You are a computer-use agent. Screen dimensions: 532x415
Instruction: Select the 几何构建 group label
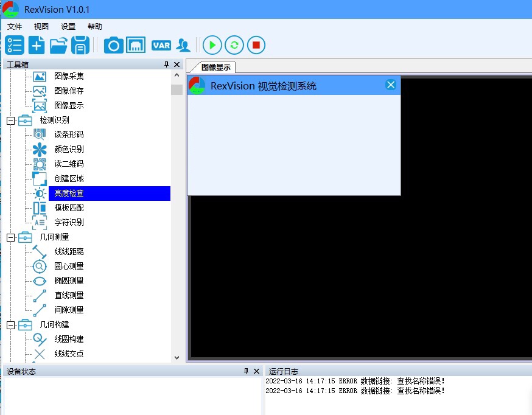(x=54, y=324)
